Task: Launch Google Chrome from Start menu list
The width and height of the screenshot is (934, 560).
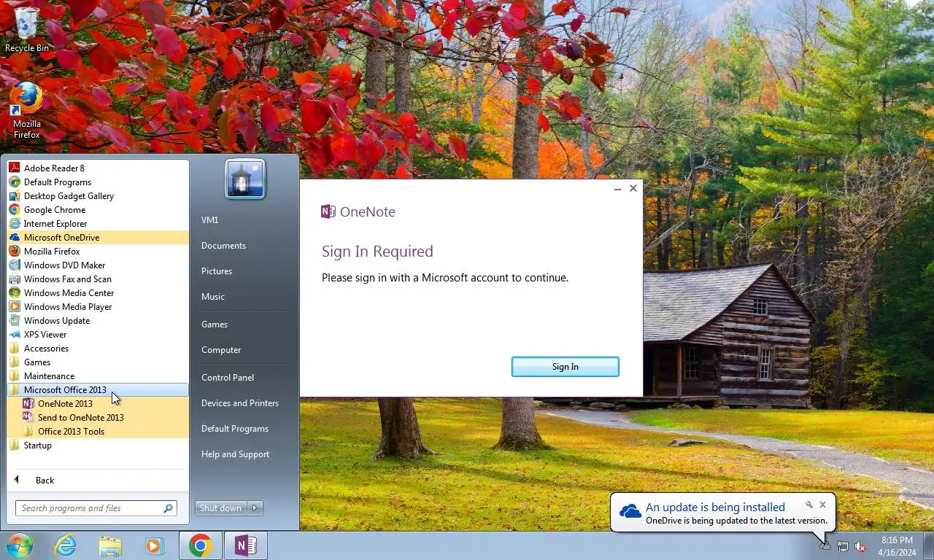Action: (x=98, y=209)
